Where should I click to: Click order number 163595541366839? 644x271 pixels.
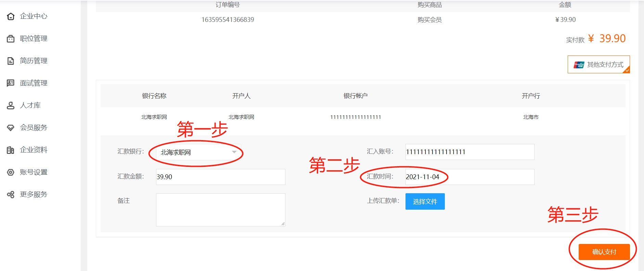(x=228, y=20)
